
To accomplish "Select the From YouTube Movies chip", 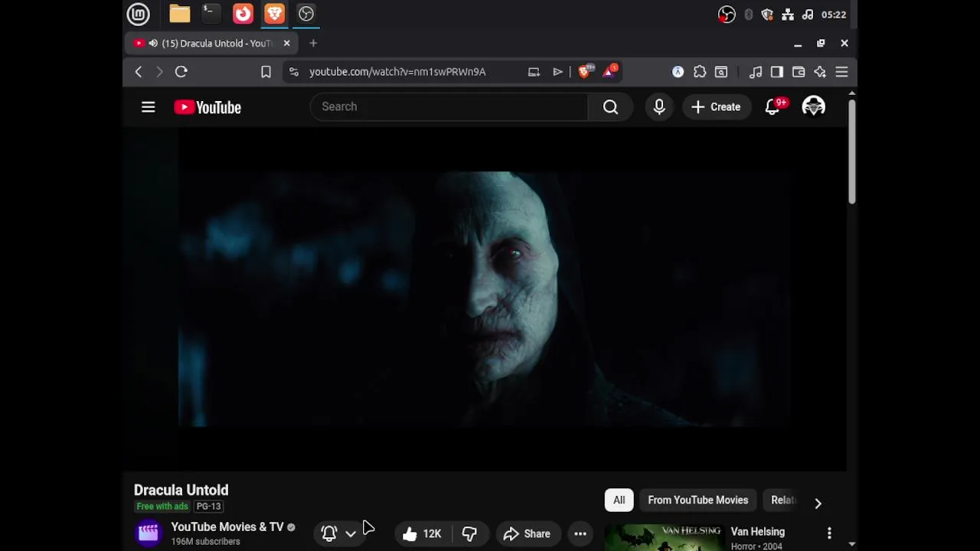I will click(x=698, y=500).
